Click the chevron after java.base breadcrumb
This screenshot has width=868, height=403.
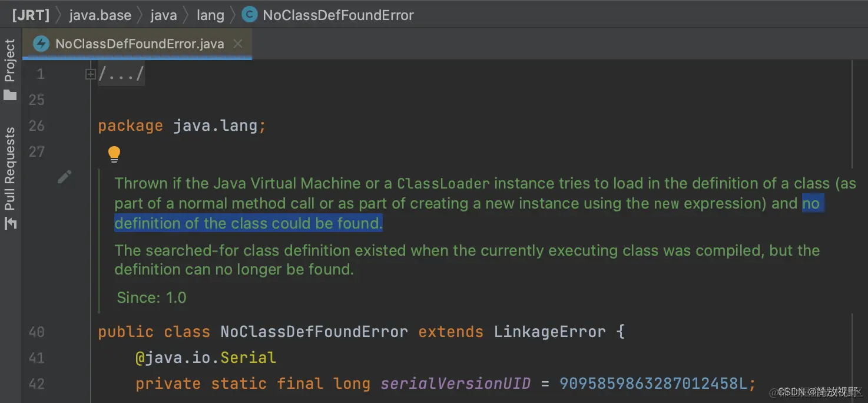[141, 14]
